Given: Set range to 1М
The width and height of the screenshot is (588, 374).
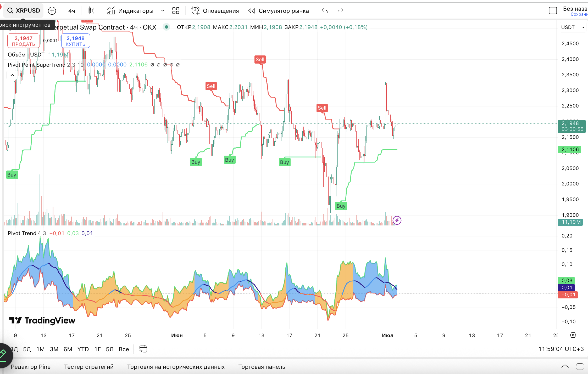Looking at the screenshot, I should [x=40, y=349].
